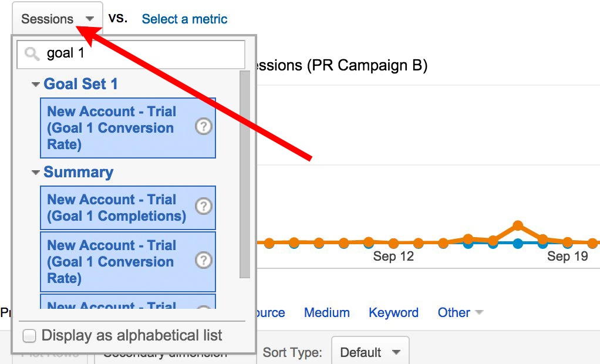Click help icon beside Goal 1 Completions
Viewport: 600px width, 364px height.
[203, 207]
